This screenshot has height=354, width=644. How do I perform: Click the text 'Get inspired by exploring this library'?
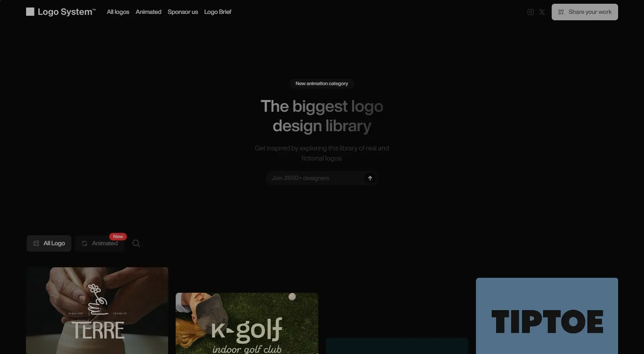(306, 148)
